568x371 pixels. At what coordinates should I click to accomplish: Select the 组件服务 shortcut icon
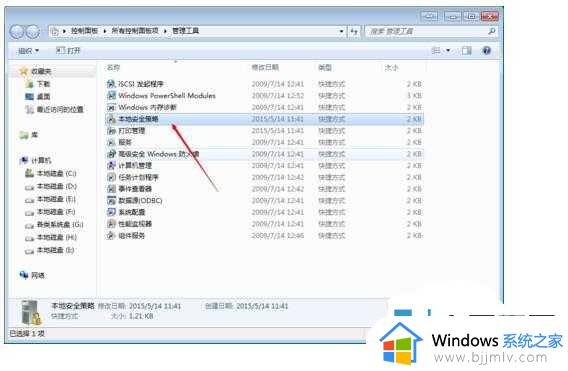click(111, 235)
